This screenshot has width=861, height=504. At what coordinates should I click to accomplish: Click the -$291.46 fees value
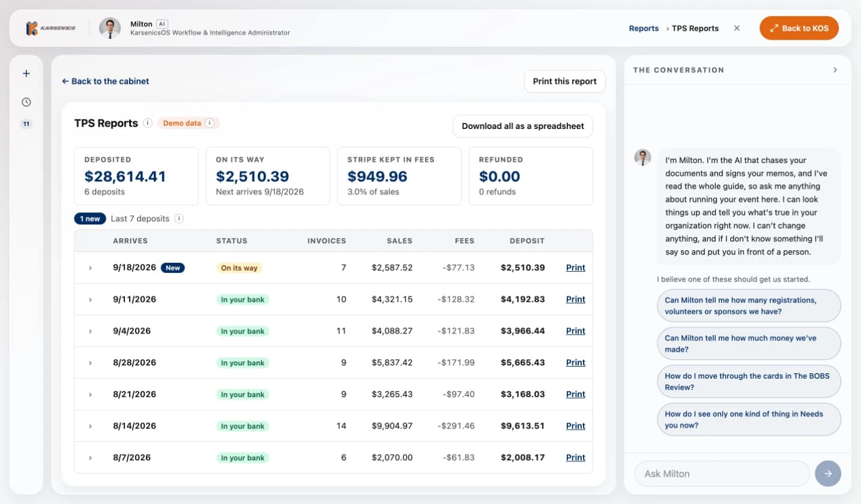[x=456, y=426]
